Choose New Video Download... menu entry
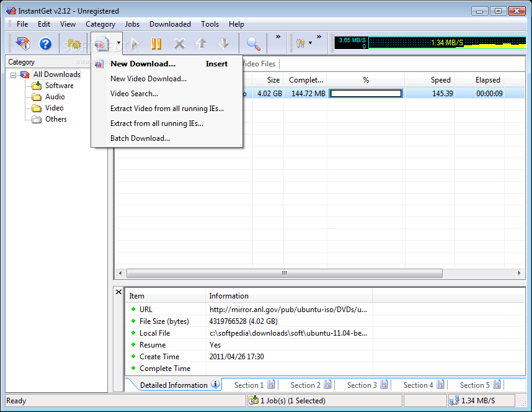Image resolution: width=532 pixels, height=412 pixels. 167,79
